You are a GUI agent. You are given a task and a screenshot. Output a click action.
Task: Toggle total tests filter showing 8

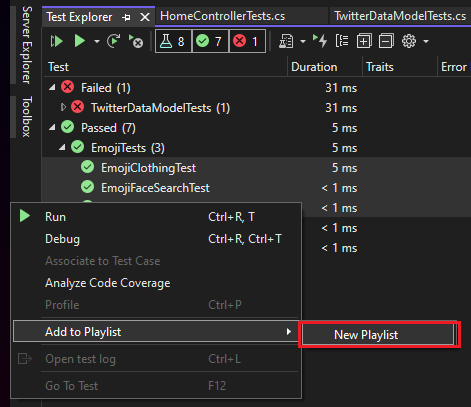pyautogui.click(x=173, y=41)
